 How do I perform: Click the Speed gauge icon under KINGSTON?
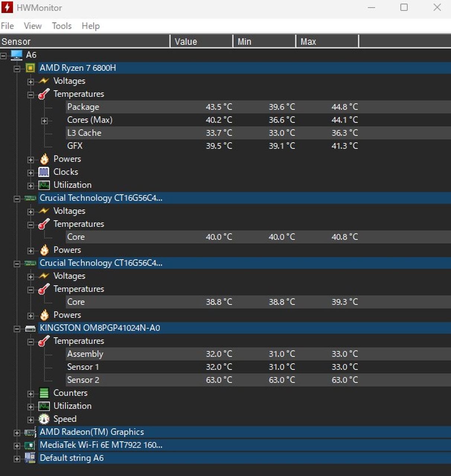[44, 419]
